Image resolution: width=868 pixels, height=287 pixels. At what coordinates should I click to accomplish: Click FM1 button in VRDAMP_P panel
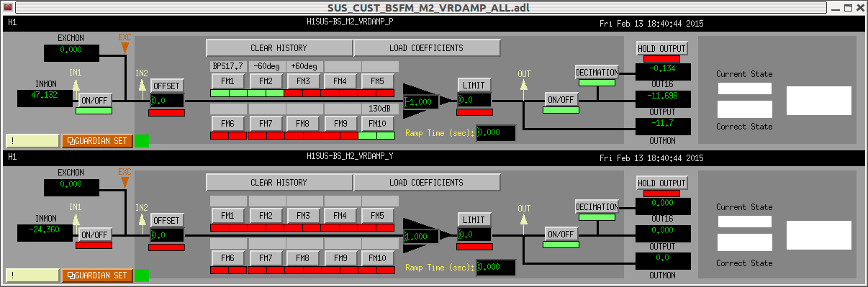click(227, 81)
